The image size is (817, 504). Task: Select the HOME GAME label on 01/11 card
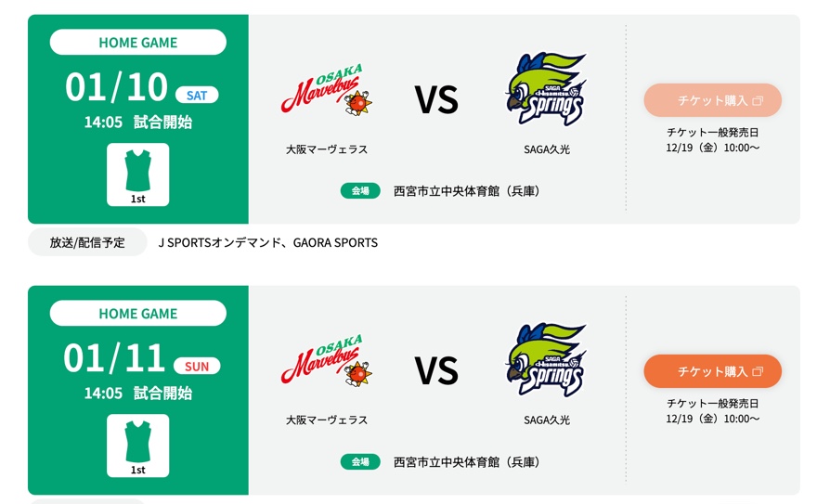pos(137,314)
